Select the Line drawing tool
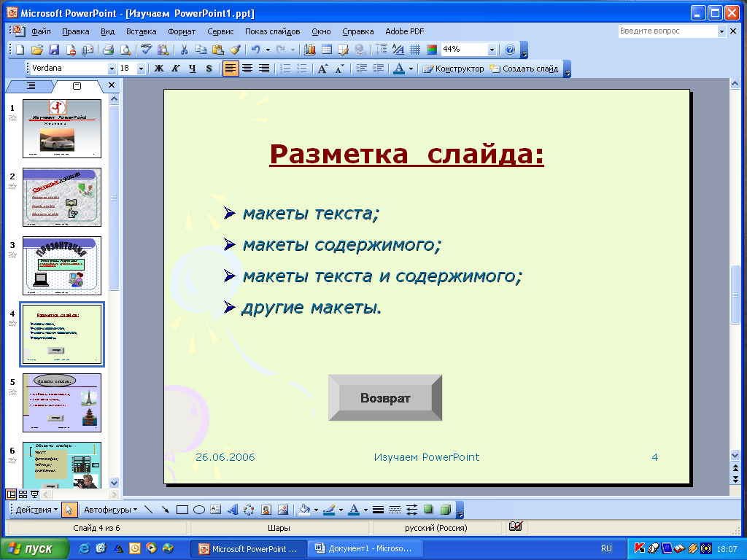Screen dimensions: 747x560 [x=148, y=510]
